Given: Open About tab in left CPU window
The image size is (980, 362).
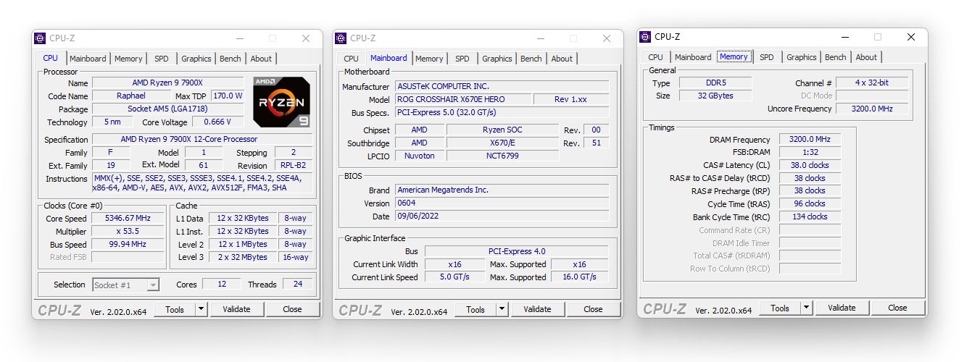Looking at the screenshot, I should [x=261, y=59].
